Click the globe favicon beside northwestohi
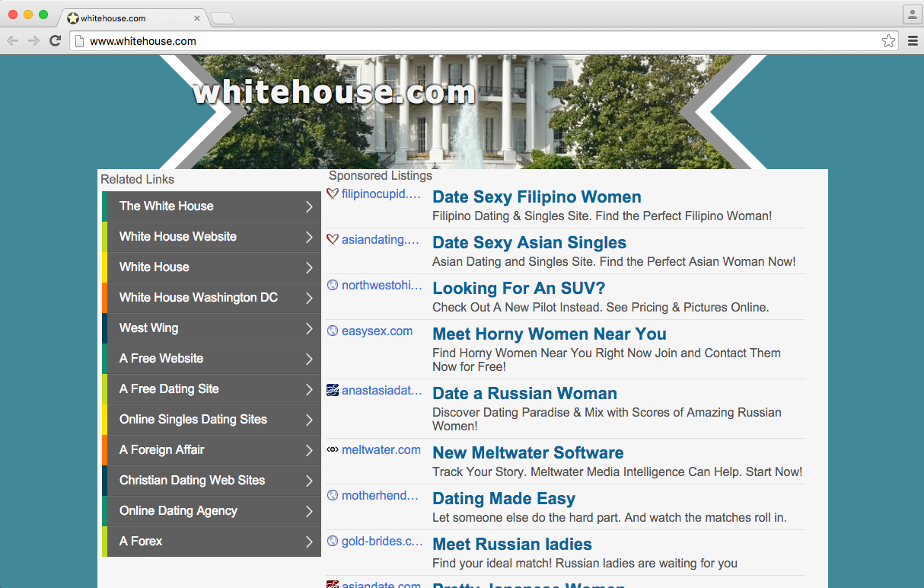 (333, 286)
